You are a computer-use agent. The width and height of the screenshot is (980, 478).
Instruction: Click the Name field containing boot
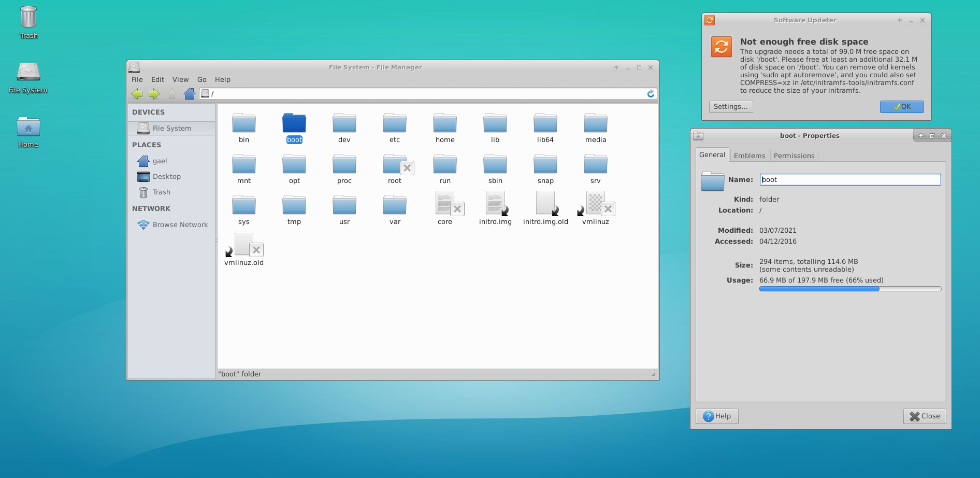pyautogui.click(x=850, y=180)
